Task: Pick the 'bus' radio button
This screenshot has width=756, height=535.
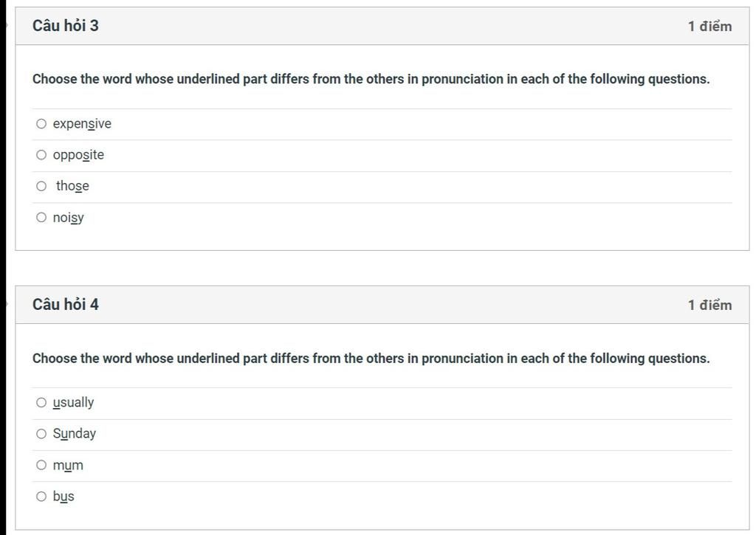Action: [x=41, y=497]
